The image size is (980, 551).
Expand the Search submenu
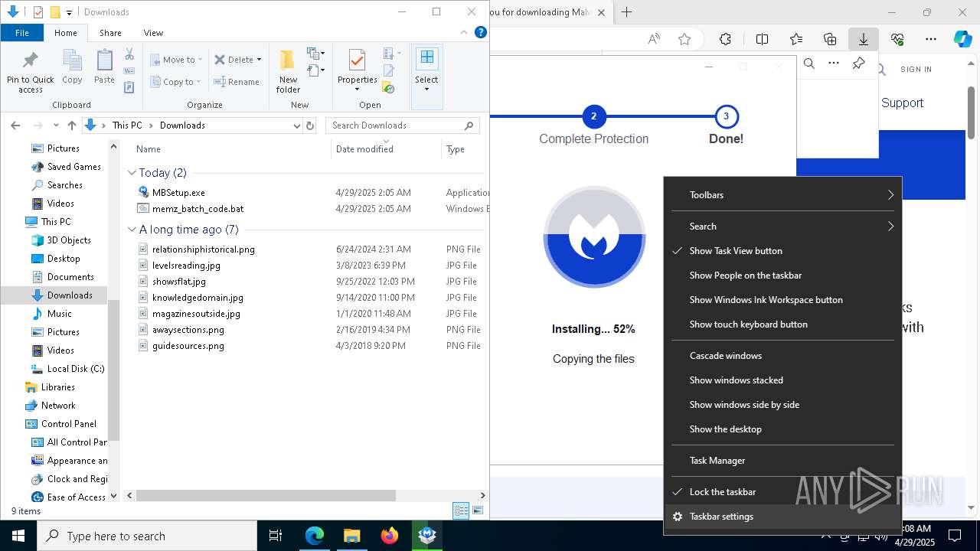(x=782, y=227)
